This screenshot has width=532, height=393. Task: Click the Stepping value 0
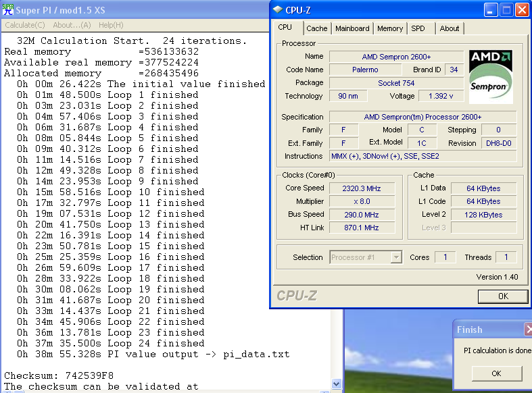(499, 130)
